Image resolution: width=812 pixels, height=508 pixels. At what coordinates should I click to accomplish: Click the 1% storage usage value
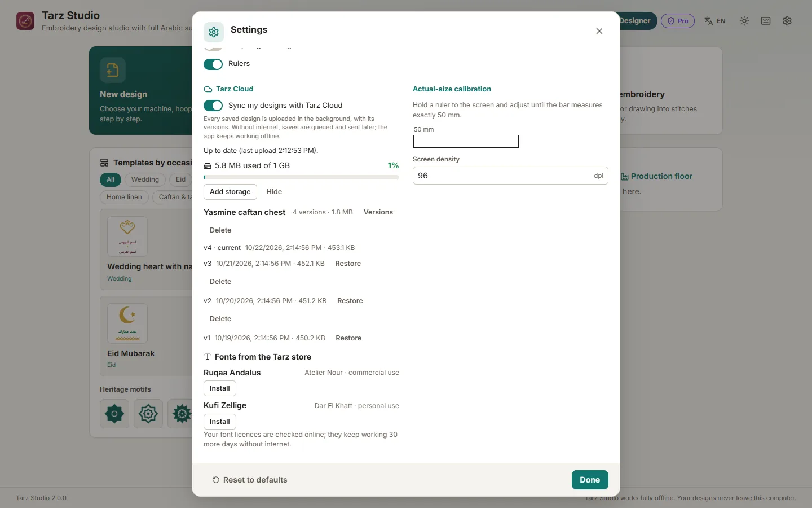pos(393,165)
